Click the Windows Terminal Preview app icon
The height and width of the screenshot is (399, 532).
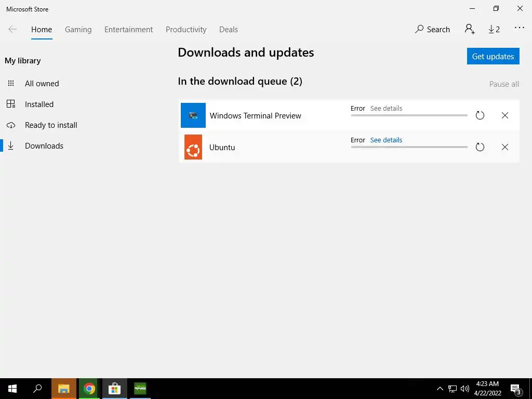(x=193, y=115)
